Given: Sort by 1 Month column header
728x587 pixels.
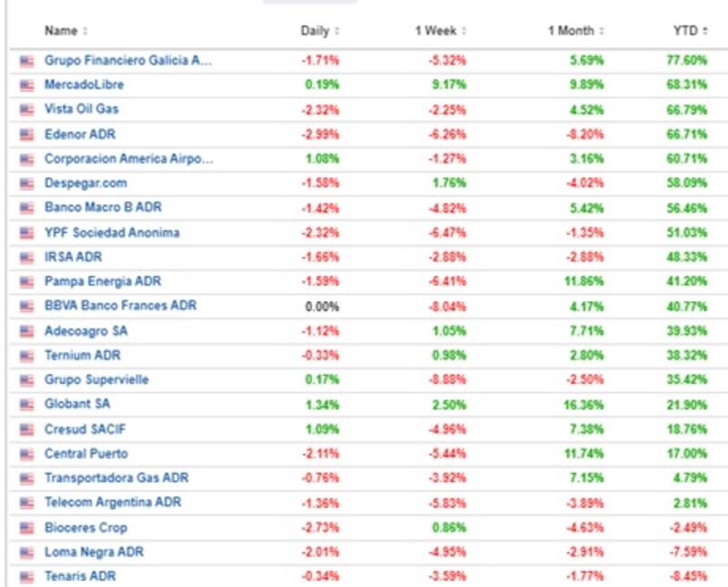Looking at the screenshot, I should 574,31.
